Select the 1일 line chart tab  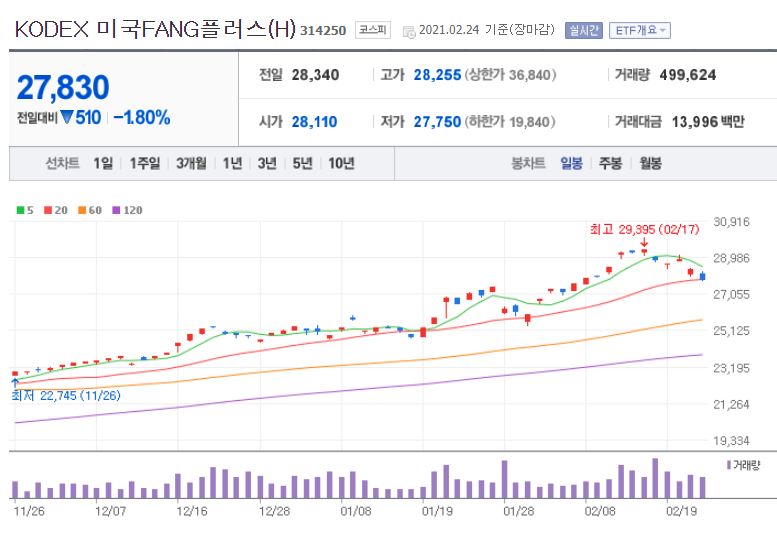pyautogui.click(x=103, y=163)
